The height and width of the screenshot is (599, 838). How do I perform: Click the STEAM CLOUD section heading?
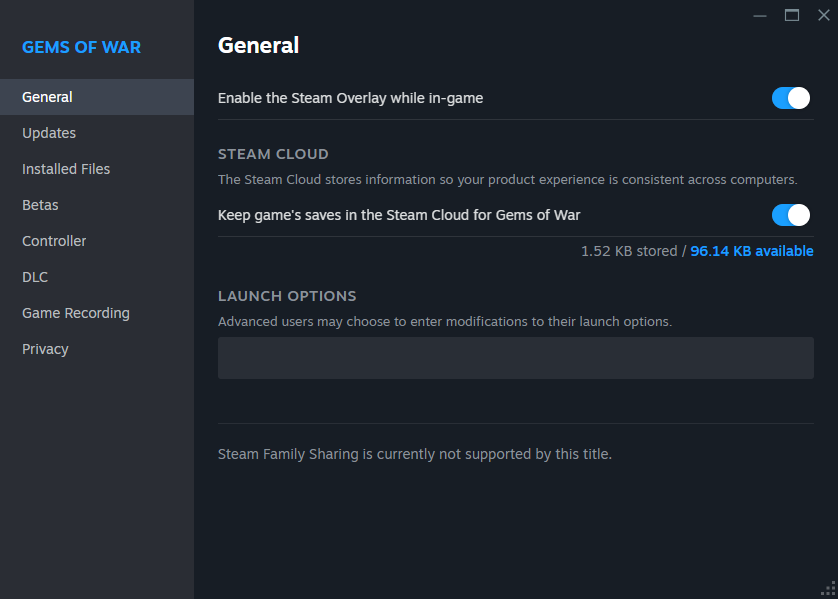[x=273, y=154]
